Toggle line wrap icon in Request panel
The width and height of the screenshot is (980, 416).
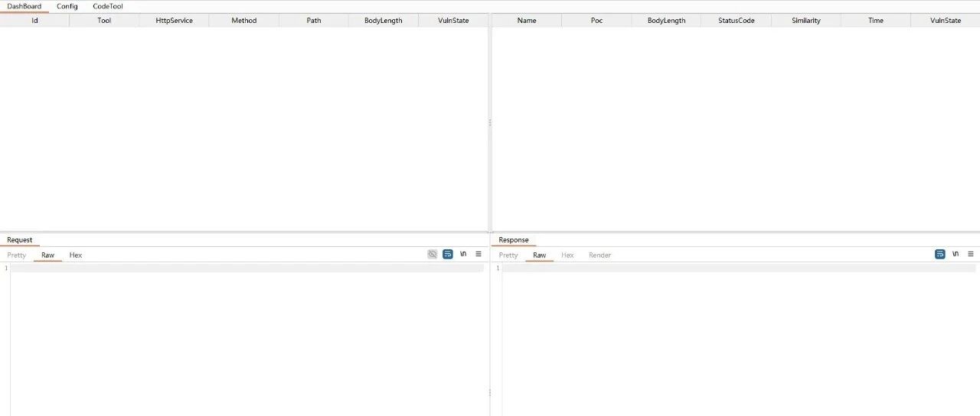(x=448, y=254)
